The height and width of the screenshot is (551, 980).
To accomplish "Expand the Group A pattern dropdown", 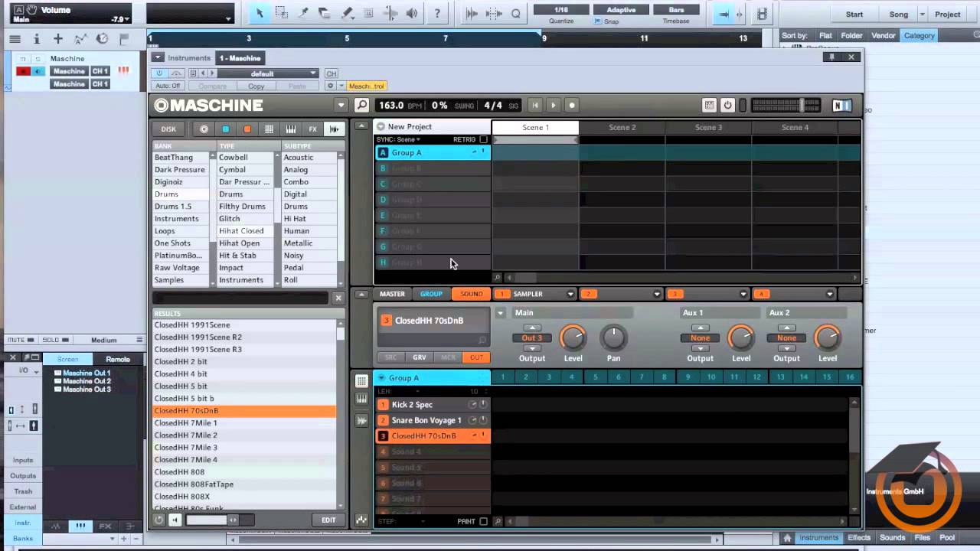I will (x=381, y=377).
